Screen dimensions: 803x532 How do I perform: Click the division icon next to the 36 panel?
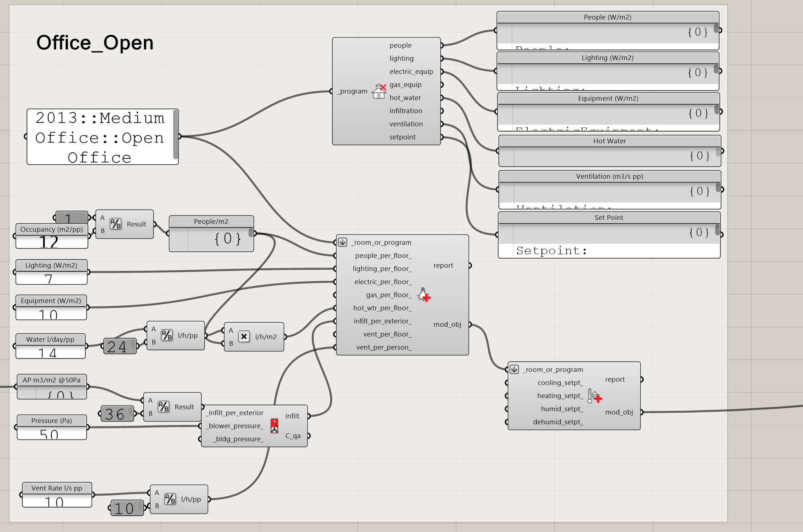[163, 407]
